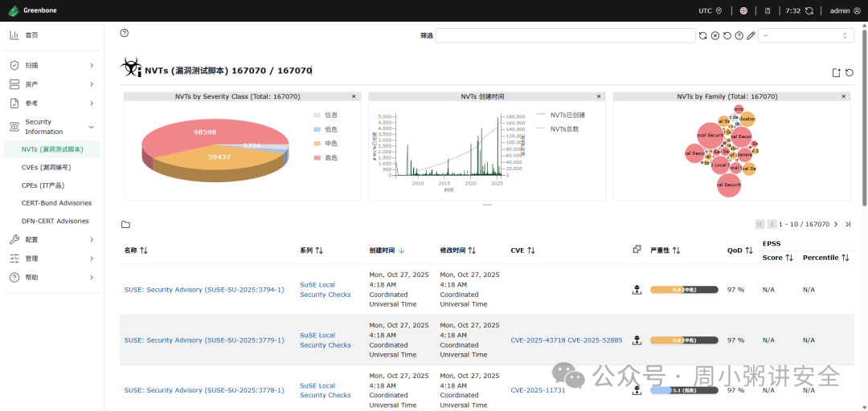Open the saved filter dropdown
The image size is (868, 411).
[805, 35]
